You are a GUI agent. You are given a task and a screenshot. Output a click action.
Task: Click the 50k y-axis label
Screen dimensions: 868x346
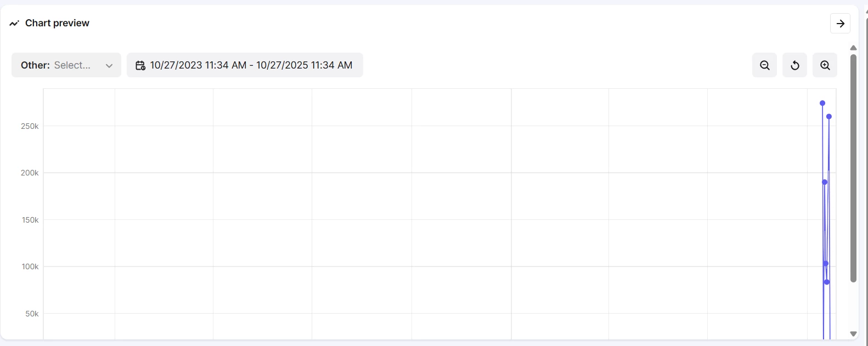click(32, 314)
